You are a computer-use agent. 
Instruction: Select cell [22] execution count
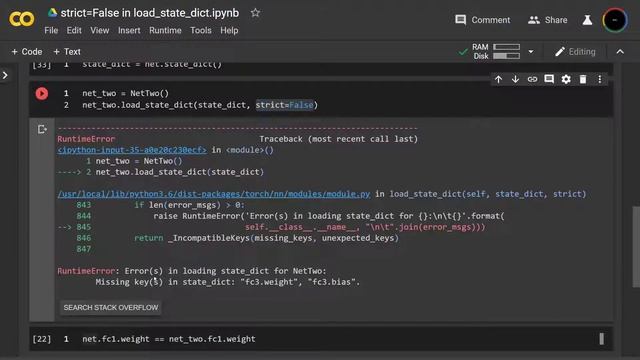click(42, 339)
